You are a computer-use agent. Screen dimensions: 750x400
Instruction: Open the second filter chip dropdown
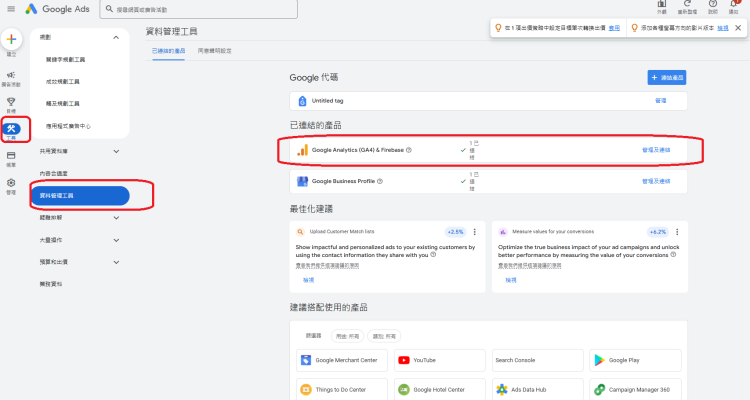tap(384, 336)
